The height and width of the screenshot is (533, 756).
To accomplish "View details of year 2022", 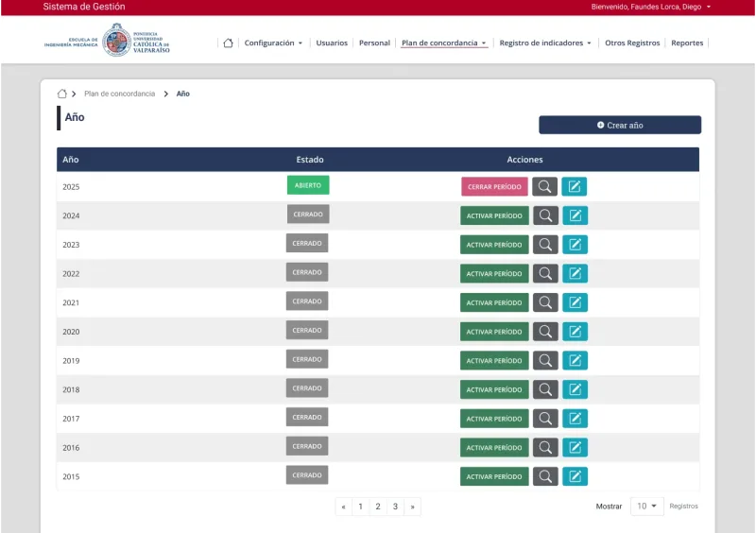I will coord(545,273).
